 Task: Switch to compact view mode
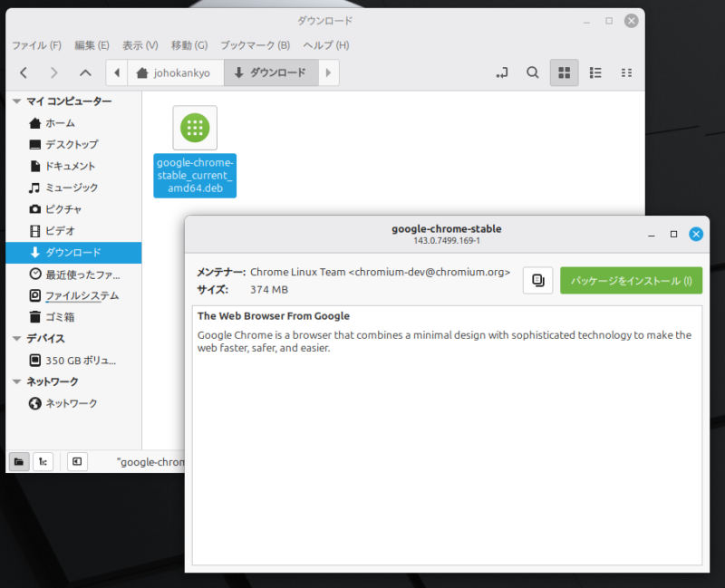coord(626,72)
